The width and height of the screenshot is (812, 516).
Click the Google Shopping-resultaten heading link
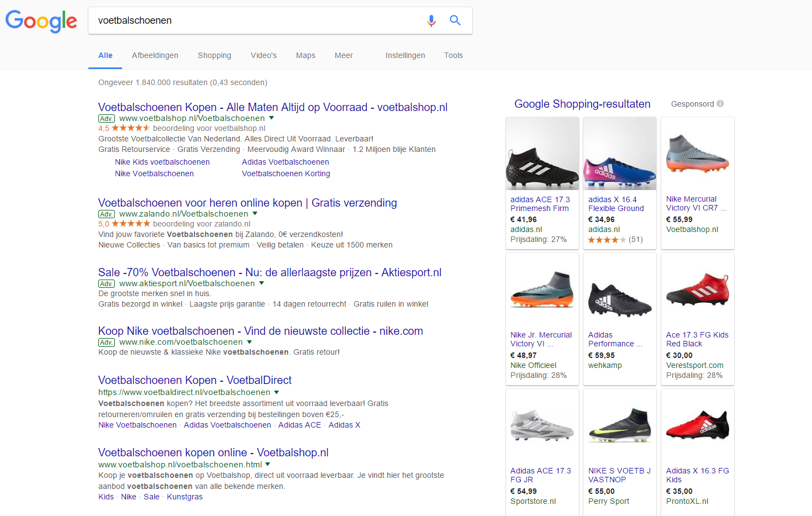click(582, 104)
